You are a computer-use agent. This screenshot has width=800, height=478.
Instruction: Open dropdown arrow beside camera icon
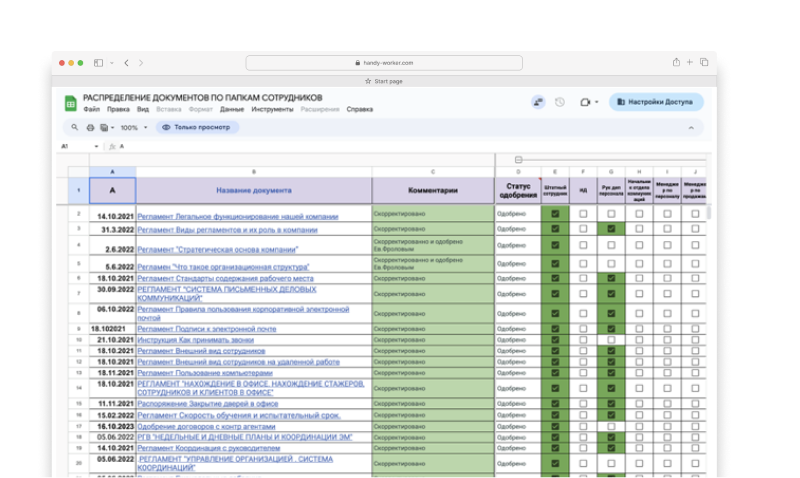pos(596,102)
